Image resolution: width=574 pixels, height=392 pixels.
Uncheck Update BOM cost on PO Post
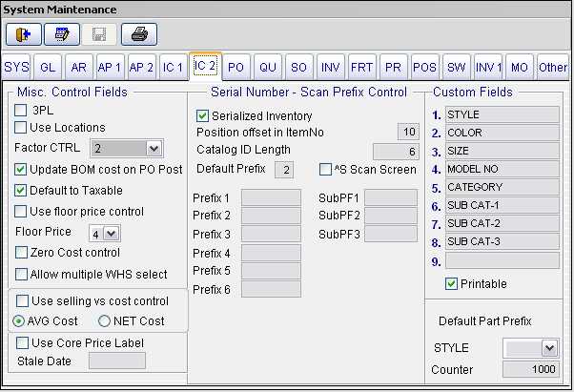(x=21, y=170)
